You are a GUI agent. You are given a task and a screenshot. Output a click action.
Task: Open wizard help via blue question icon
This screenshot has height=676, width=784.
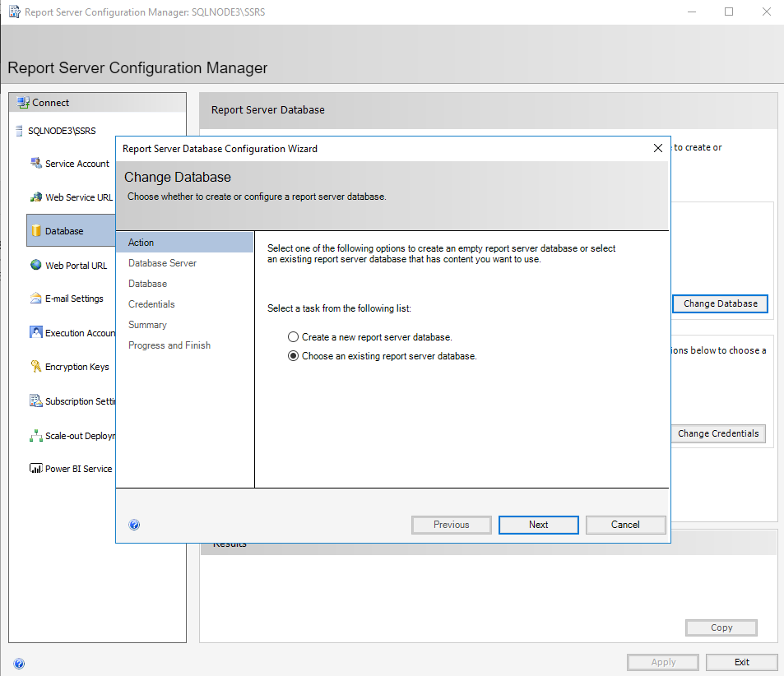[x=134, y=525]
